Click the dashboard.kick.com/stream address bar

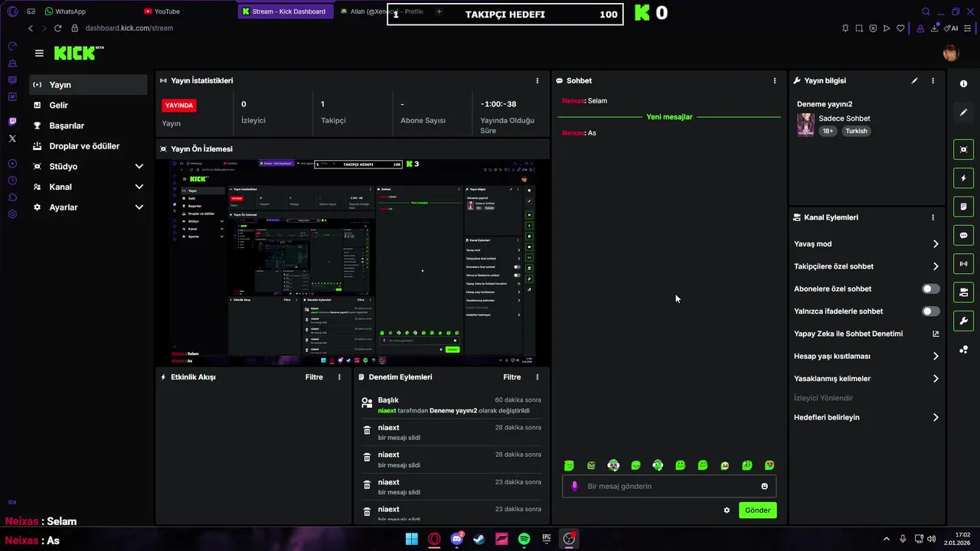click(x=129, y=28)
